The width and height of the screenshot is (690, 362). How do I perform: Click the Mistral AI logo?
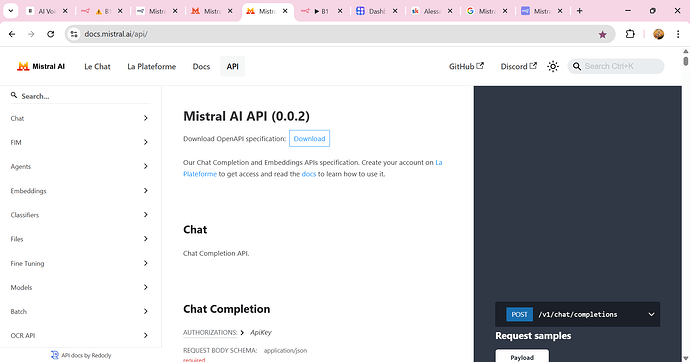click(41, 66)
